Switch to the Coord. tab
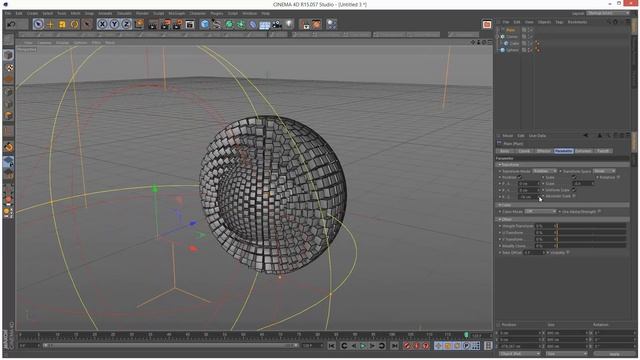This screenshot has height=360, width=640. click(524, 151)
